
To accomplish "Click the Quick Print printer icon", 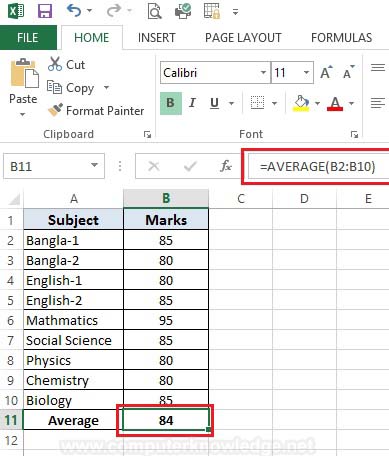I will [x=183, y=11].
